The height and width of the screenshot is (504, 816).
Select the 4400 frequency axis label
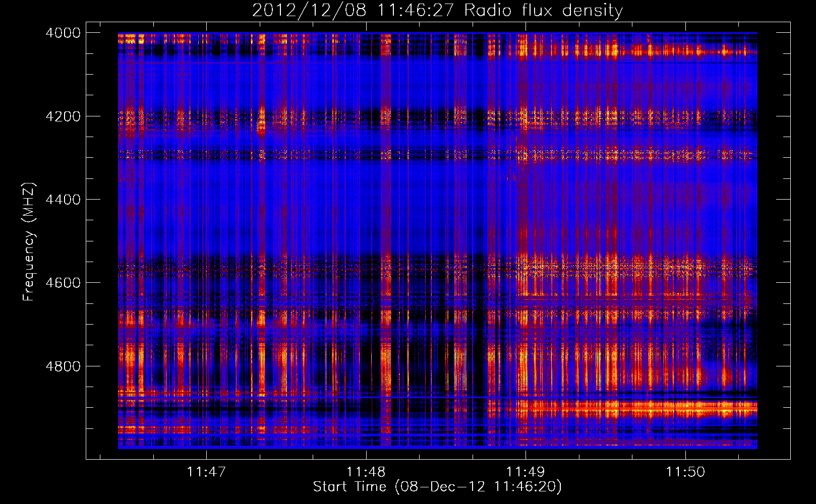[x=63, y=200]
